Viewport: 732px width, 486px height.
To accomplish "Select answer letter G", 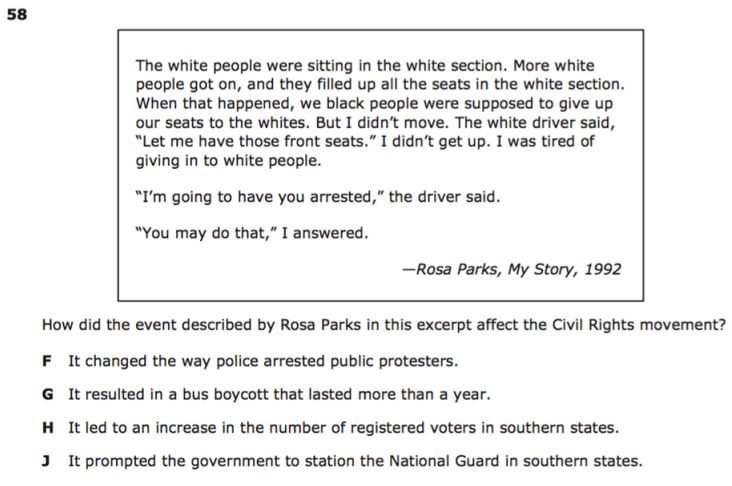I will [48, 394].
